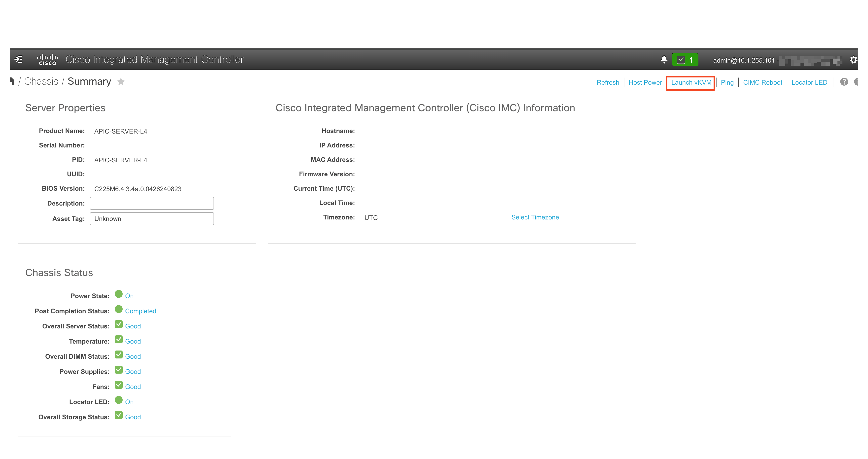Click the green health status badge
This screenshot has height=459, width=868.
[x=685, y=60]
